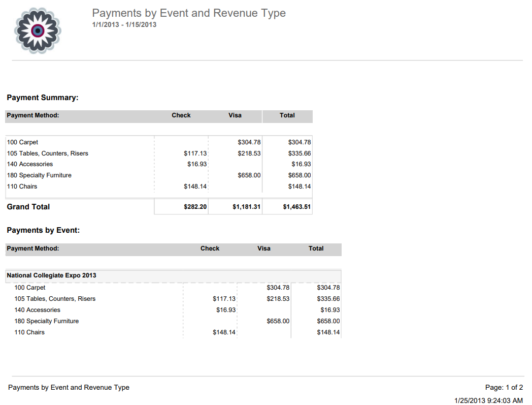Click 110 Chairs under National Collegiate Expo
Image resolution: width=532 pixels, height=405 pixels.
pos(29,332)
